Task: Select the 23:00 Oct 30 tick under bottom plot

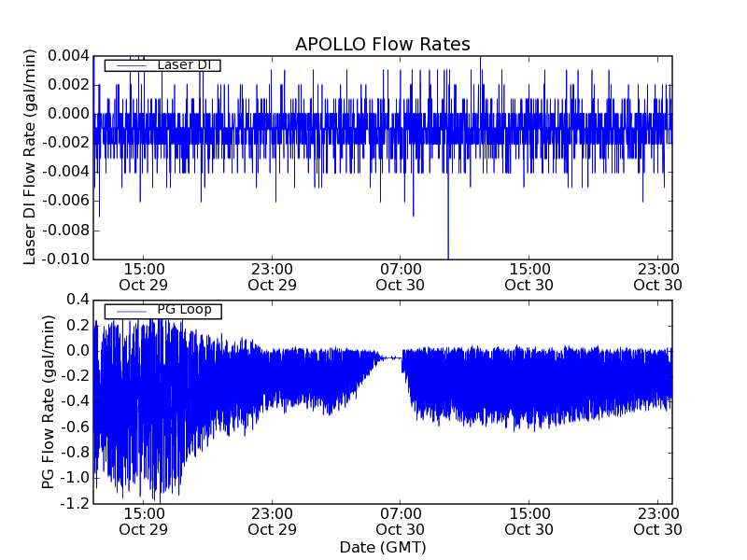Action: (x=657, y=521)
